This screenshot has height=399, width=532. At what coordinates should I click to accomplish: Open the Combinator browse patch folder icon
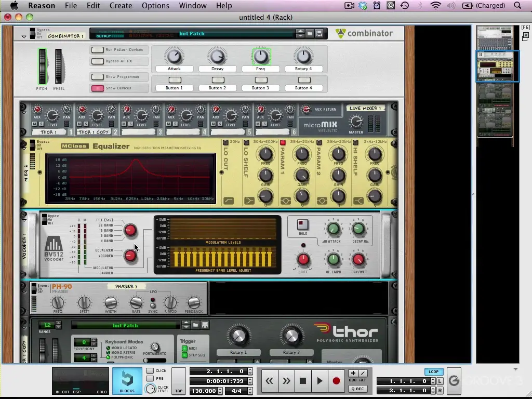310,33
